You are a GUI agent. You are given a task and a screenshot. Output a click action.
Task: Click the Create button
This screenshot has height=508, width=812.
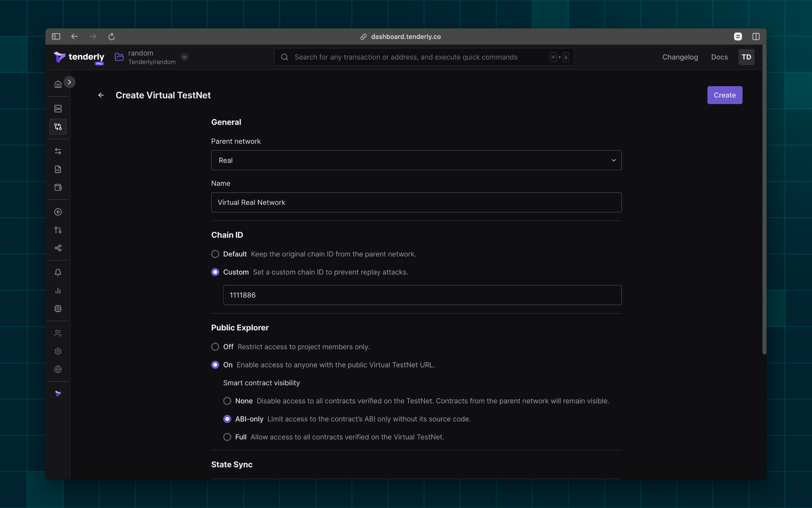tap(724, 95)
